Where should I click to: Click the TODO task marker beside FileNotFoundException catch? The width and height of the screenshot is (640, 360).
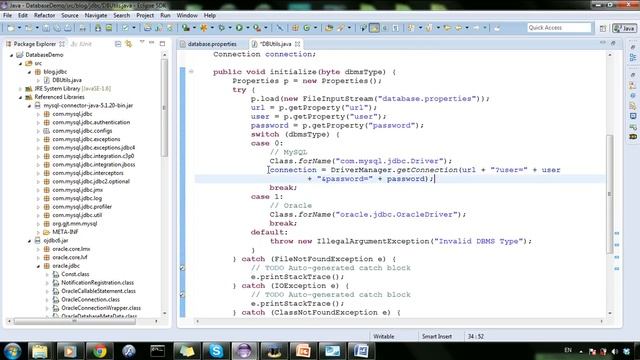click(x=182, y=268)
